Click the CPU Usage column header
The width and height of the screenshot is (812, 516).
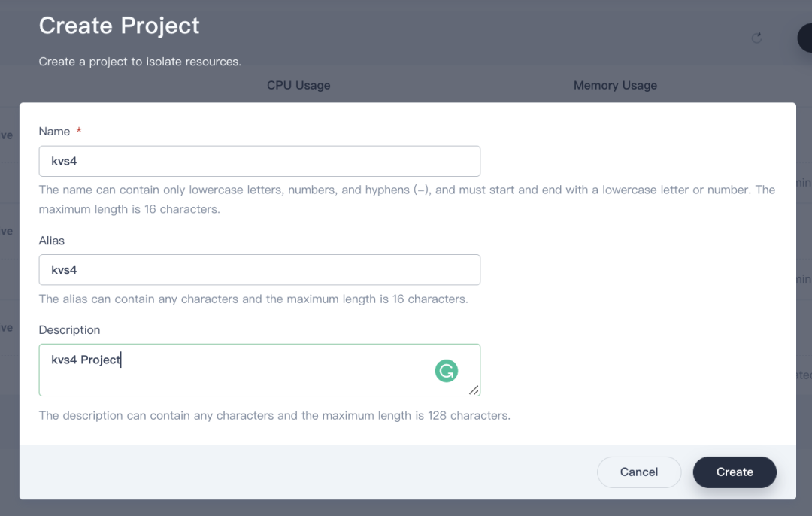tap(298, 86)
